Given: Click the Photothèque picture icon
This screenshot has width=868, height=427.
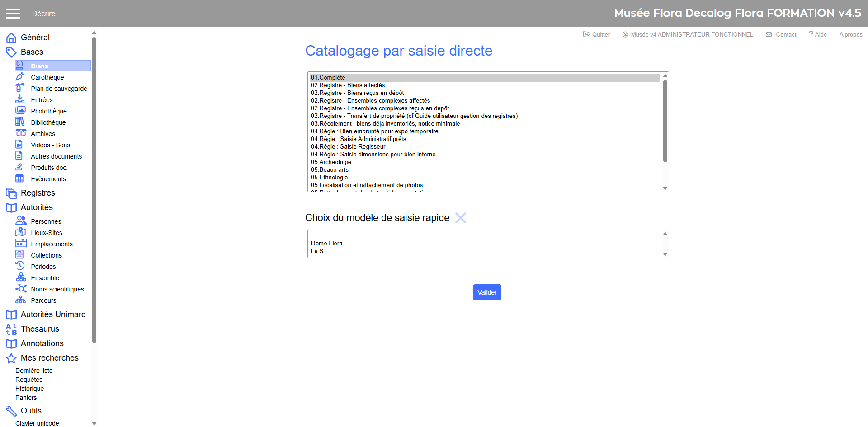Looking at the screenshot, I should point(20,111).
